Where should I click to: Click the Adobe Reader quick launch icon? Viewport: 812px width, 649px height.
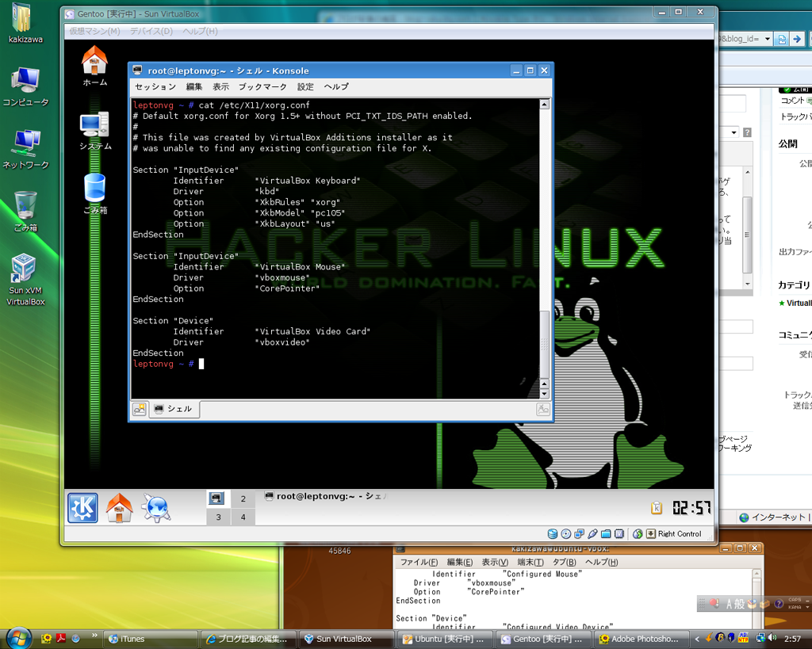[x=61, y=639]
